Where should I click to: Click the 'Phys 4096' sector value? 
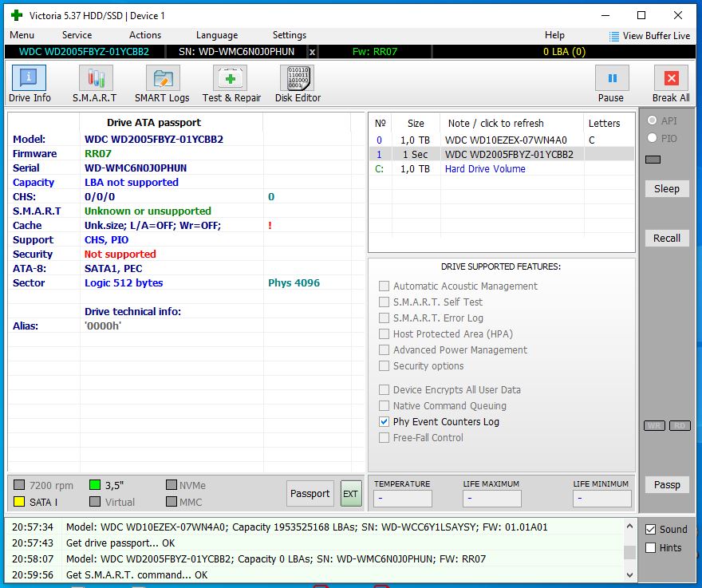(294, 282)
